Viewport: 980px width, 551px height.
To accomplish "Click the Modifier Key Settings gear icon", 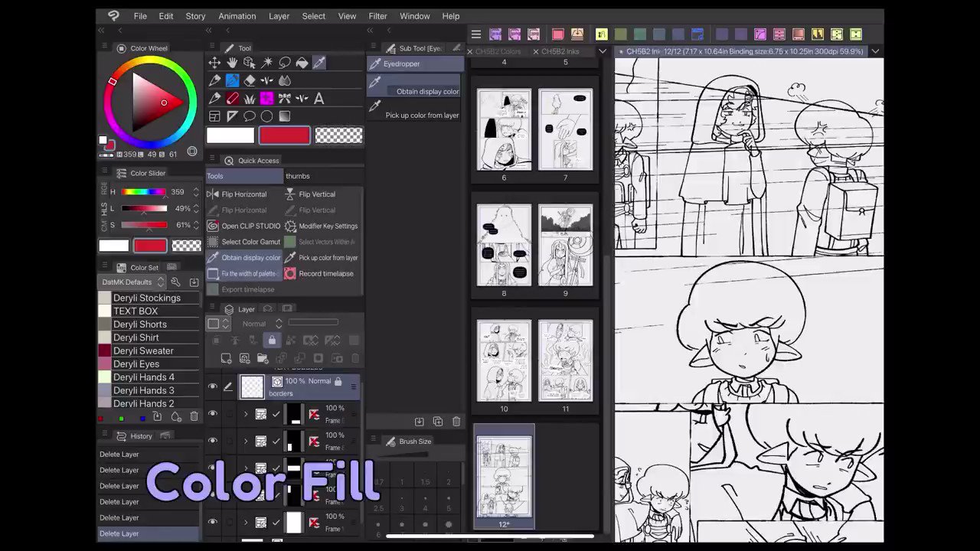I will pos(290,226).
